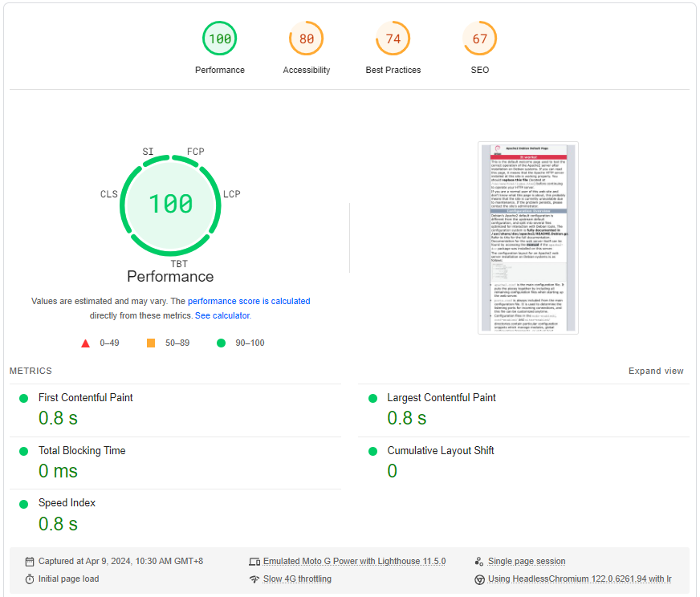Click the SEO category label
The image size is (700, 597).
click(480, 70)
